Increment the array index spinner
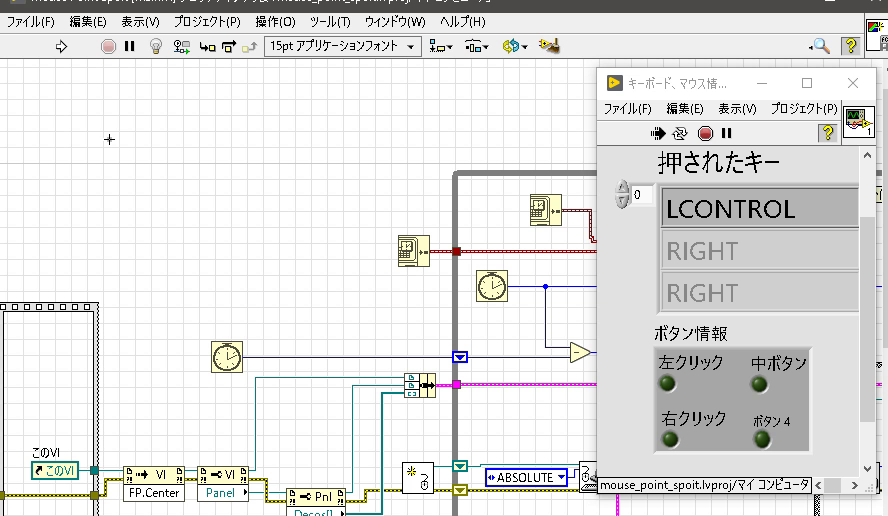Screen dimensions: 888x516 point(622,187)
